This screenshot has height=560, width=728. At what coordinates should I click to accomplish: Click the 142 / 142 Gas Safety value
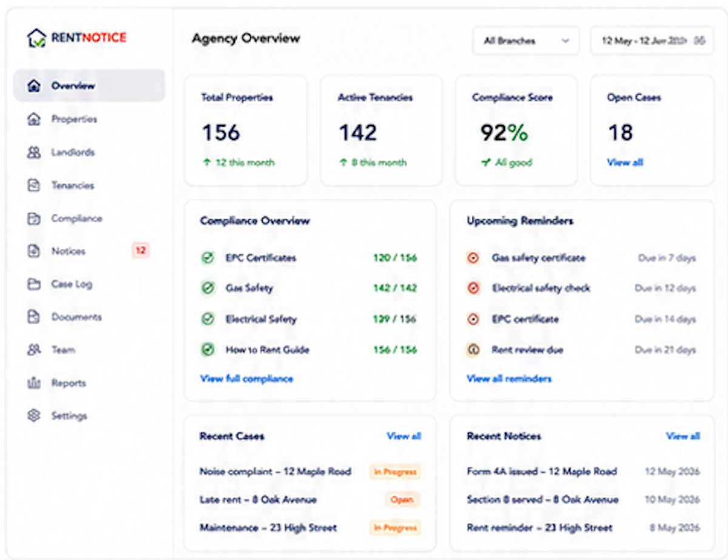(x=395, y=288)
